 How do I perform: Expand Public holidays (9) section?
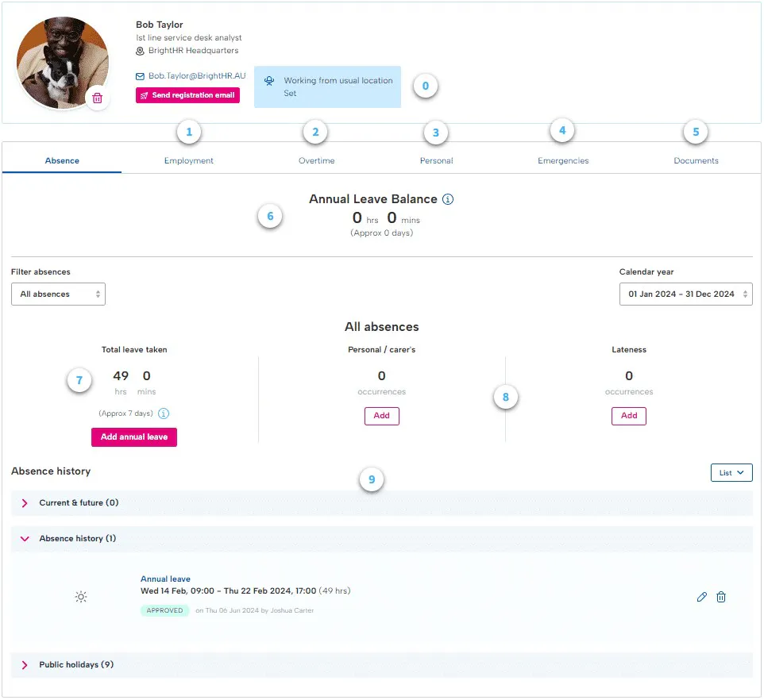382,665
